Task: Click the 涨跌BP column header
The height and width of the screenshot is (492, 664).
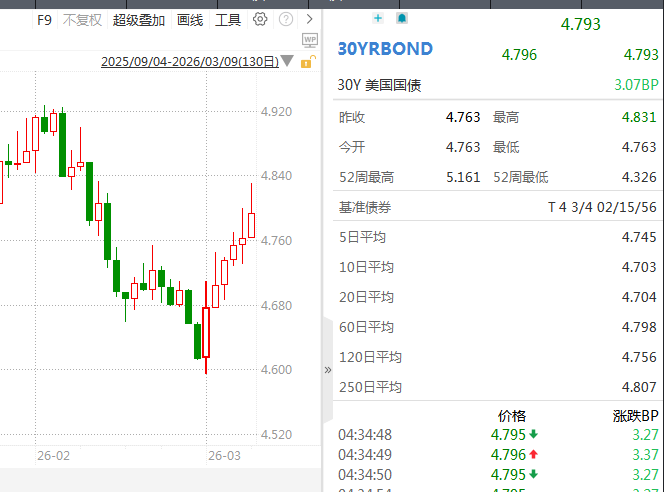Action: [x=635, y=415]
